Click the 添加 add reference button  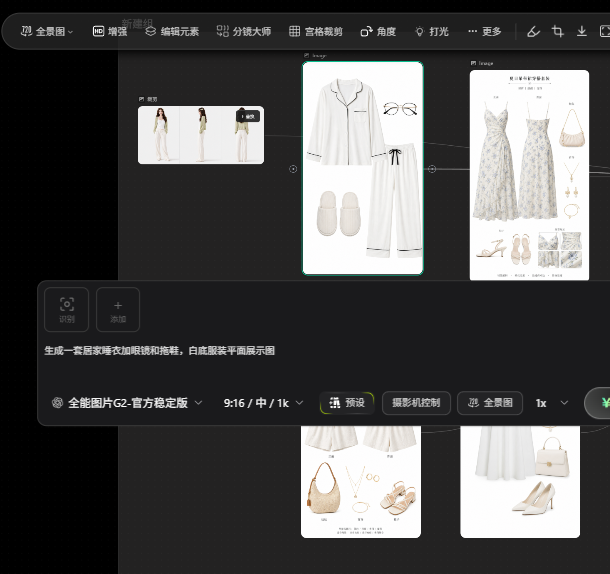(x=118, y=310)
